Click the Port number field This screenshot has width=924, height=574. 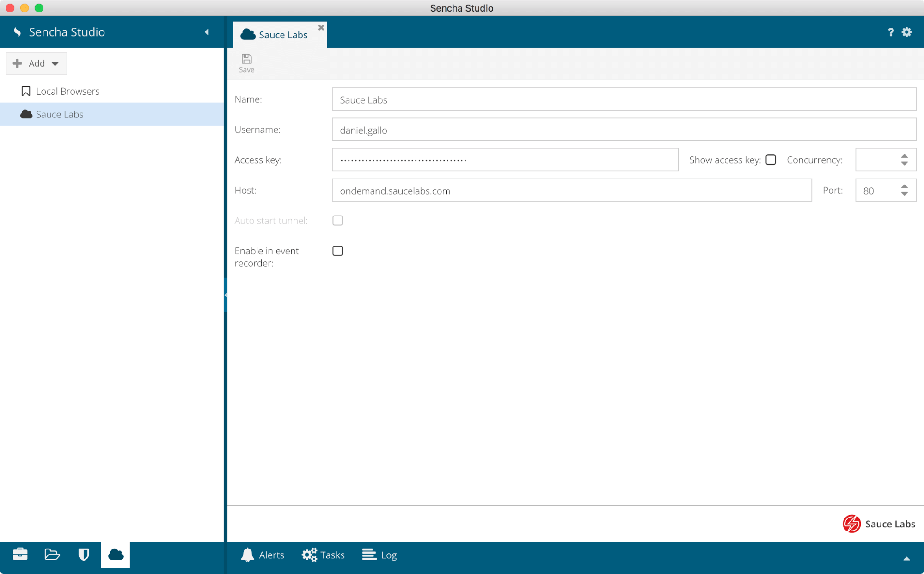[877, 190]
